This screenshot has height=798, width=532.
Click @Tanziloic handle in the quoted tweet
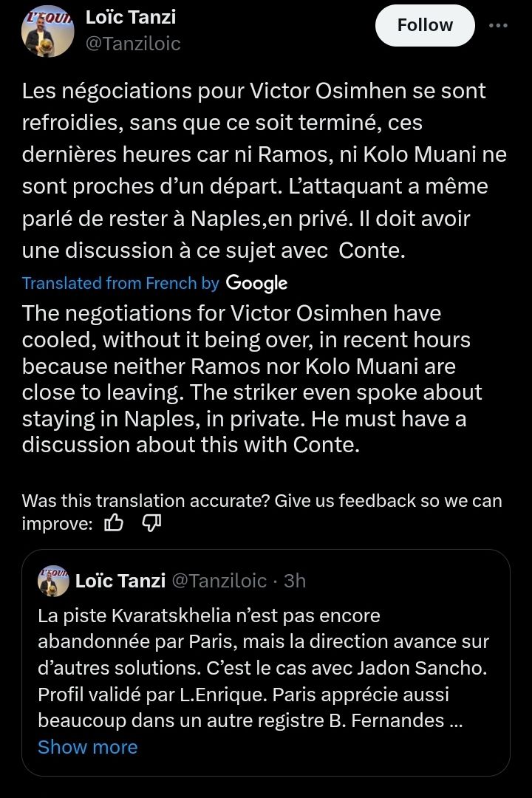(219, 581)
